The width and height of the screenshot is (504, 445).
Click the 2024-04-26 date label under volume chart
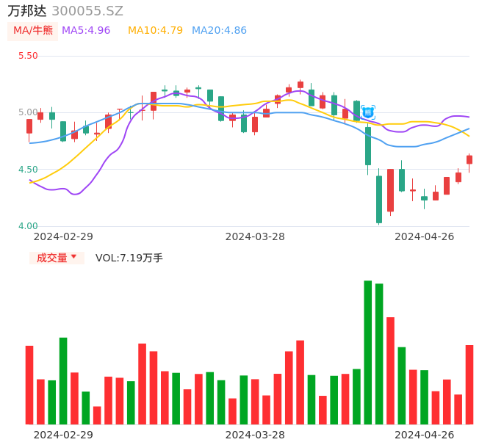pos(424,435)
